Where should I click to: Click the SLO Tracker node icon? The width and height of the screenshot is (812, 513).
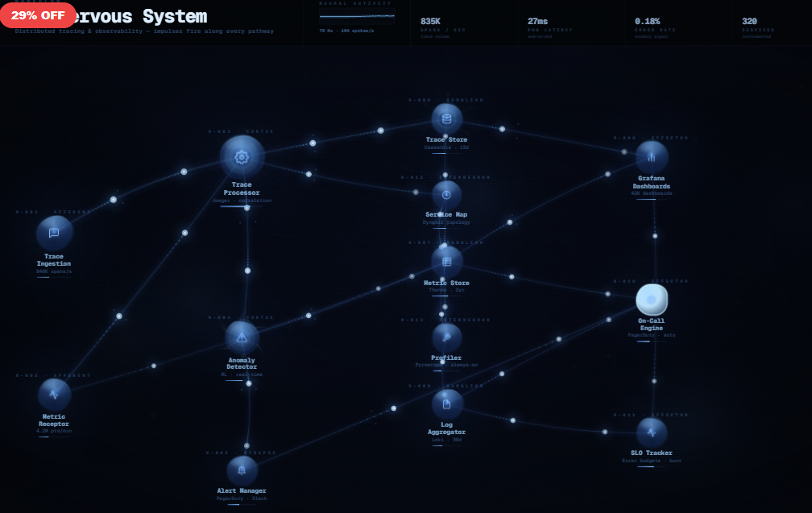(651, 431)
